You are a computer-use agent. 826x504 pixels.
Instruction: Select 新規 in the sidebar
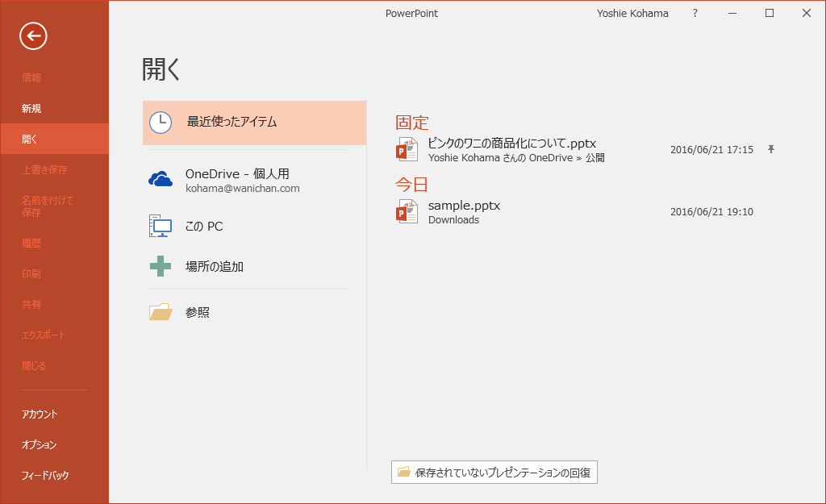[x=31, y=109]
